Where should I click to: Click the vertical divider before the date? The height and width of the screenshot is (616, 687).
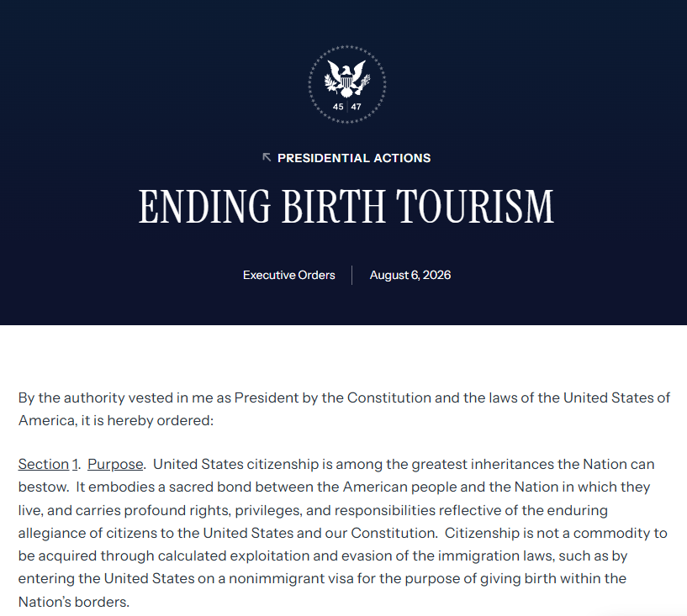[x=351, y=275]
